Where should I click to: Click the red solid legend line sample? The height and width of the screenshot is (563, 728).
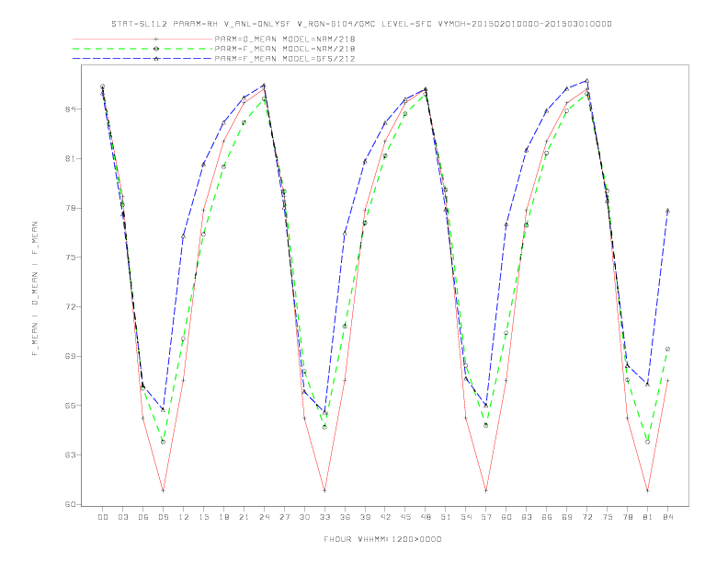(142, 39)
